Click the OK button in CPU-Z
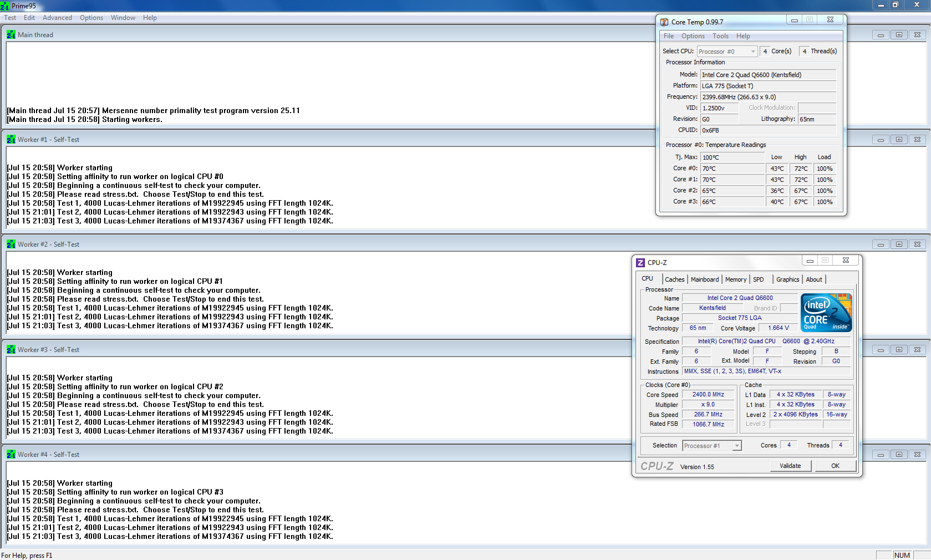The image size is (931, 560). click(x=835, y=466)
